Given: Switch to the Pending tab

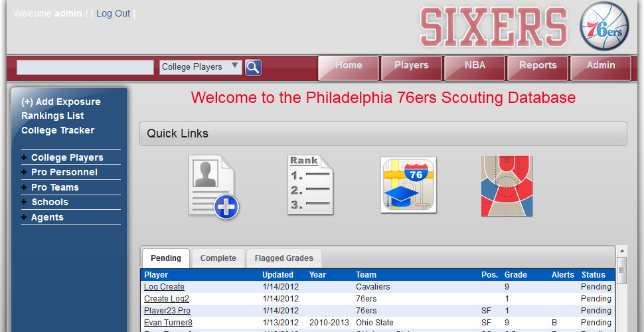Looking at the screenshot, I should click(166, 258).
